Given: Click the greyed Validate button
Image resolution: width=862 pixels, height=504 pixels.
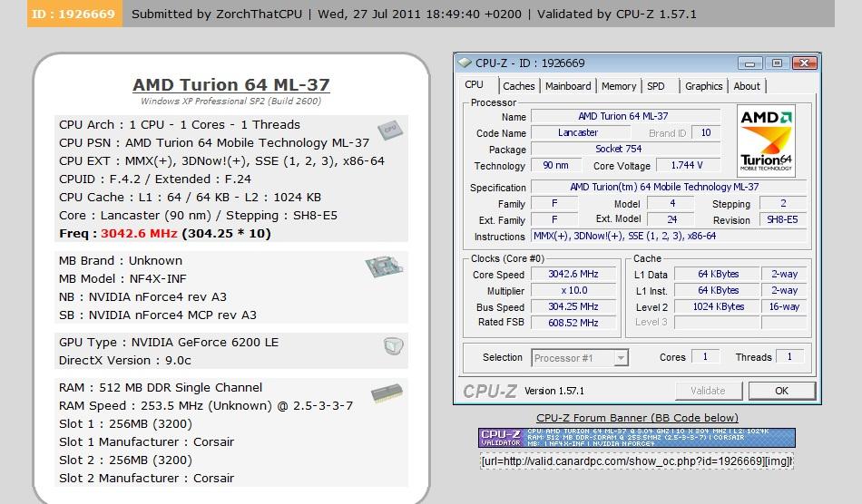Looking at the screenshot, I should [x=708, y=391].
